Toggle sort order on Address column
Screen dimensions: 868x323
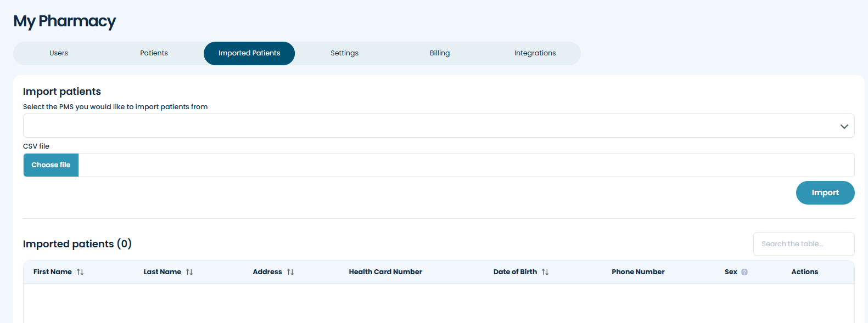290,272
